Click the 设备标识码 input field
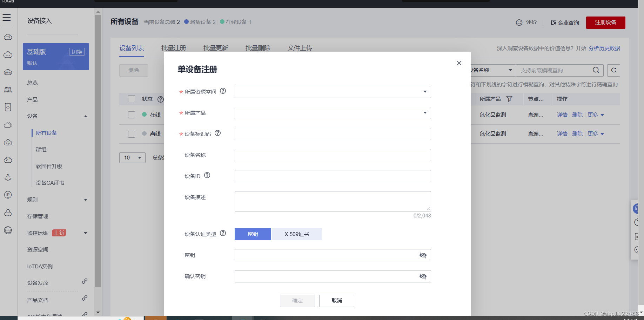 (x=333, y=134)
